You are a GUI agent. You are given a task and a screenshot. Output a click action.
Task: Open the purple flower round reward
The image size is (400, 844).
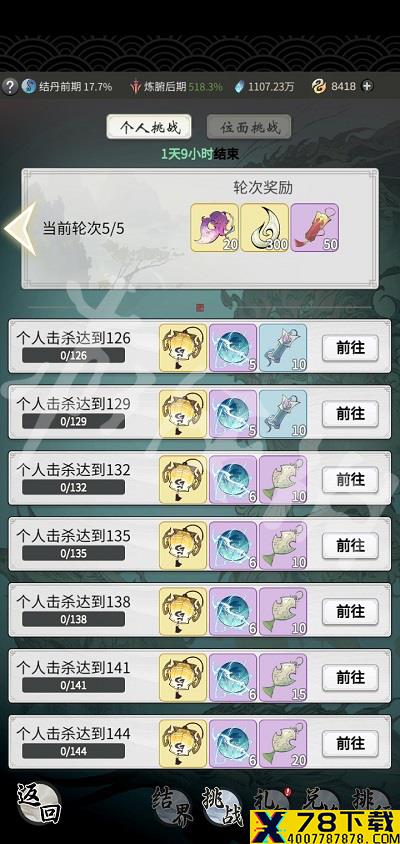(214, 228)
